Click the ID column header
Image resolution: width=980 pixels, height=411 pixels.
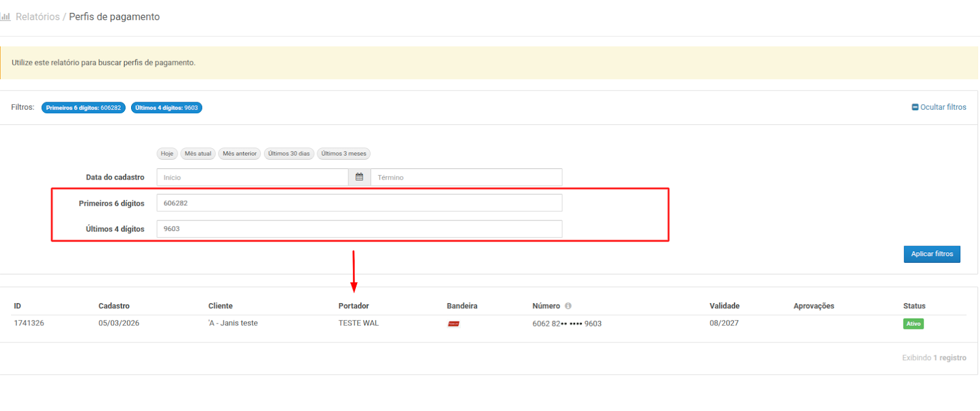pyautogui.click(x=17, y=306)
